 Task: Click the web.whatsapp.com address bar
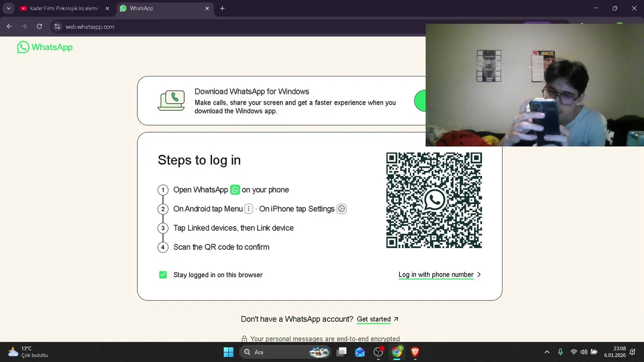coord(90,27)
